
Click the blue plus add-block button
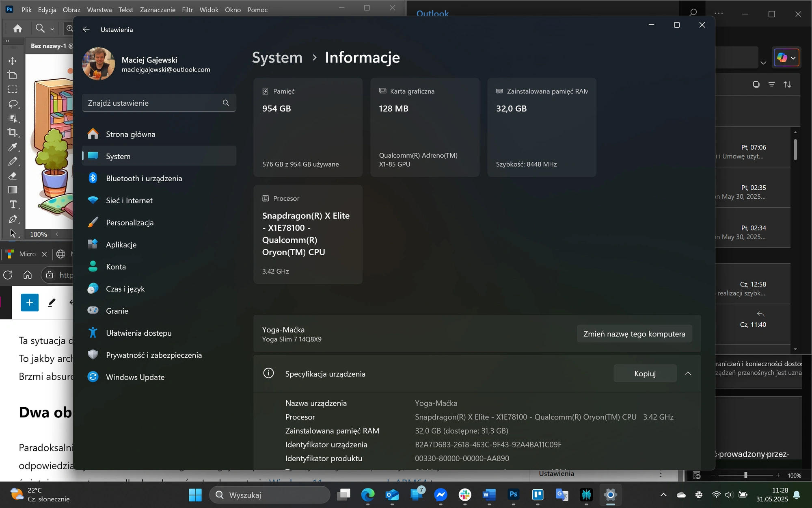click(30, 302)
